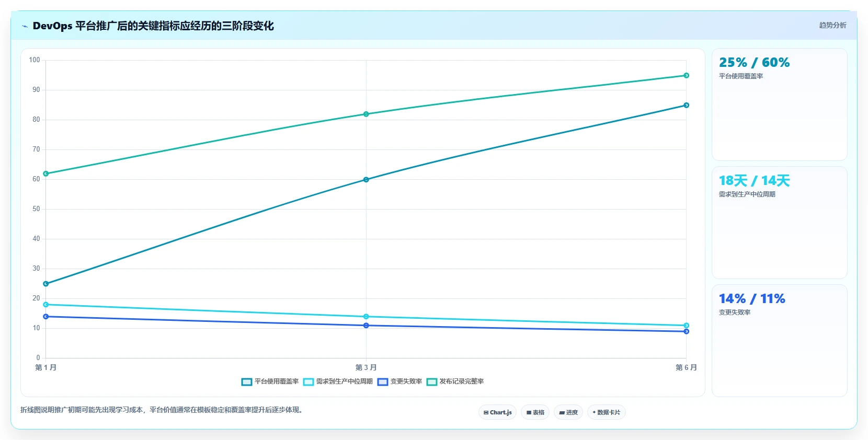Viewport: 868px width, 440px height.
Task: Click the 平台使用覆盖率 legend text
Action: pyautogui.click(x=277, y=381)
